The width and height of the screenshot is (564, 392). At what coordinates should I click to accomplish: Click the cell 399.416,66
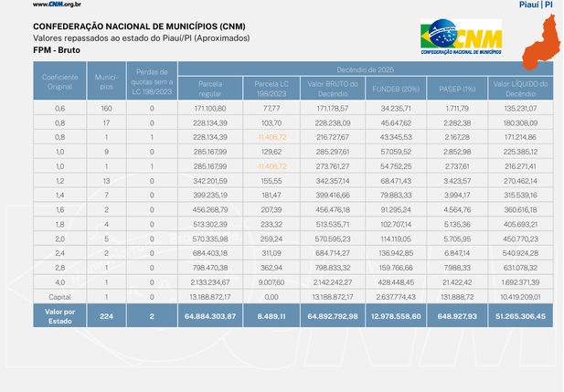(x=333, y=196)
